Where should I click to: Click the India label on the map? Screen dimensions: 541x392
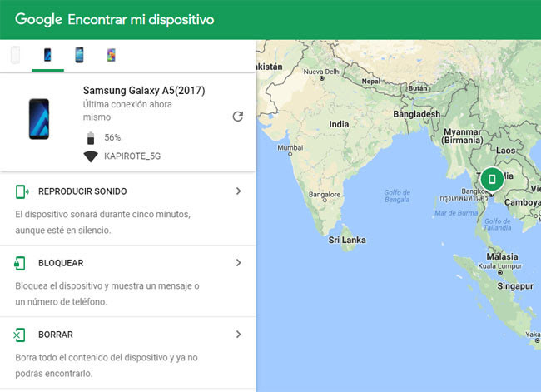(339, 124)
